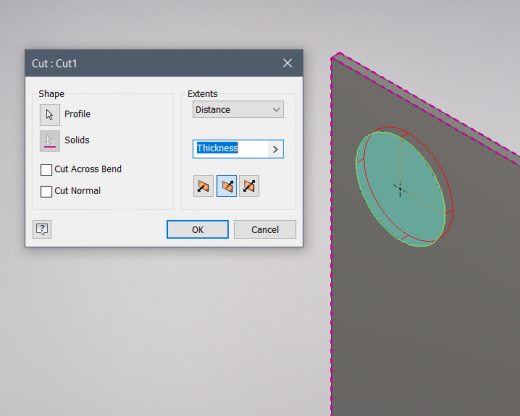This screenshot has height=416, width=520.
Task: Close the Cut1 dialog window
Action: 287,63
